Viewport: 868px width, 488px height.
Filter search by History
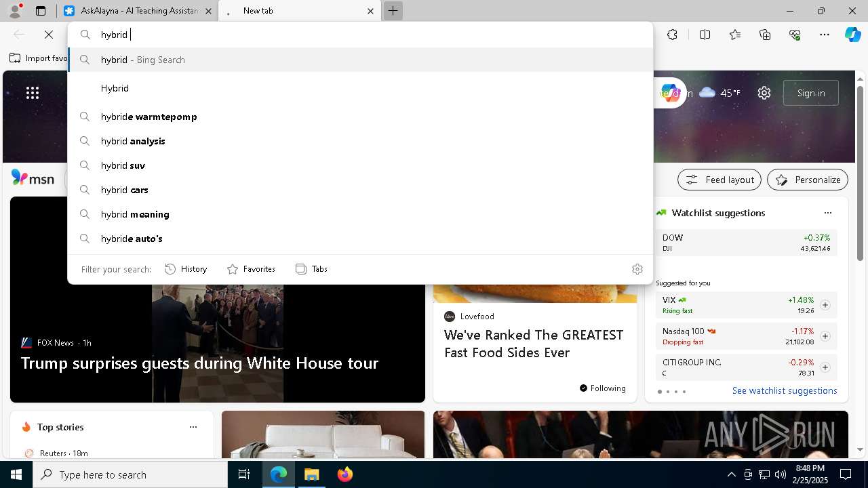(186, 269)
